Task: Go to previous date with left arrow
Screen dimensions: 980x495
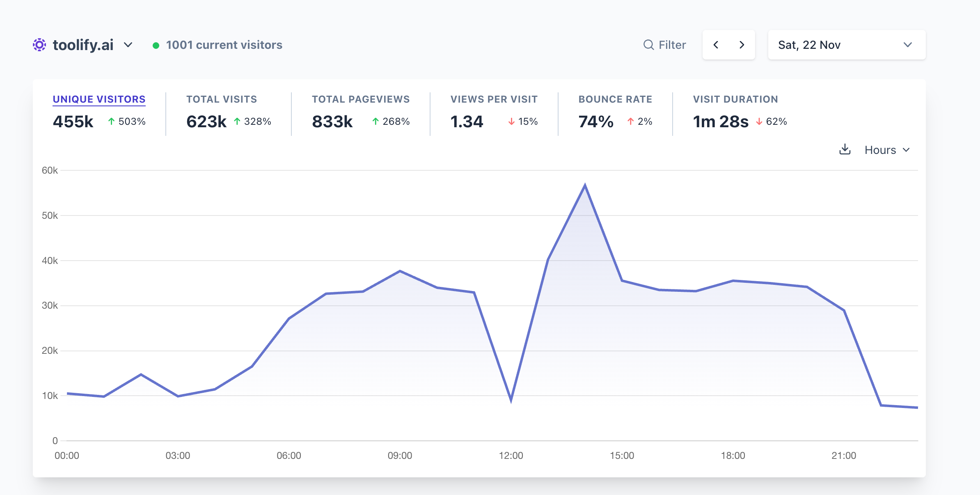Action: (716, 45)
